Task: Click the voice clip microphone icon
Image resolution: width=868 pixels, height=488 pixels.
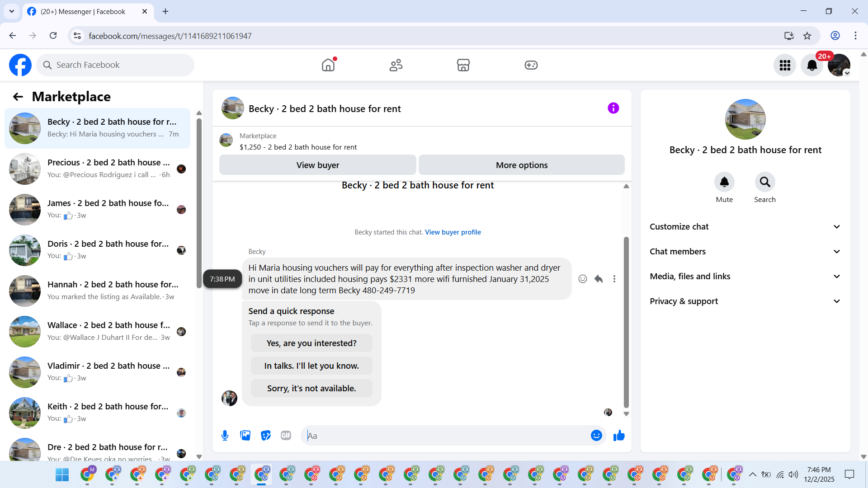Action: point(225,436)
